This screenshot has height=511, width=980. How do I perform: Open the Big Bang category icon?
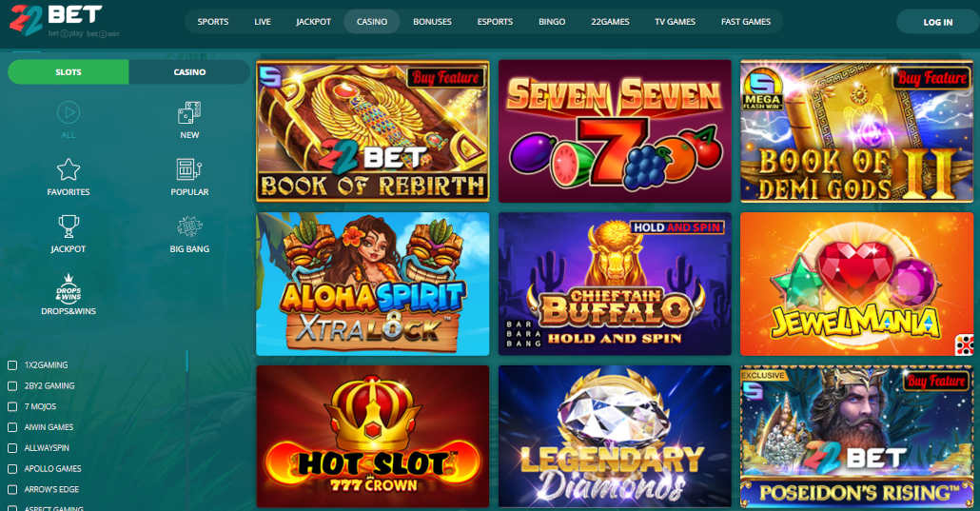(189, 227)
